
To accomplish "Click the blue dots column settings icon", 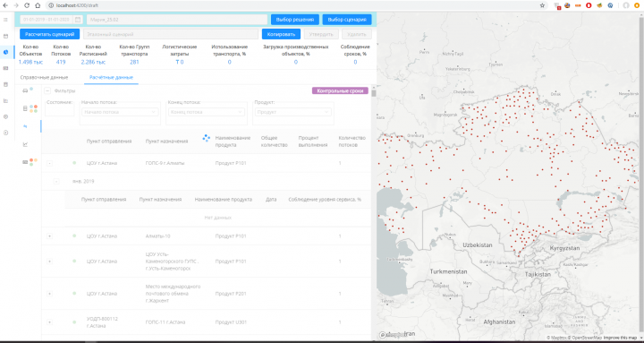I will pos(207,139).
